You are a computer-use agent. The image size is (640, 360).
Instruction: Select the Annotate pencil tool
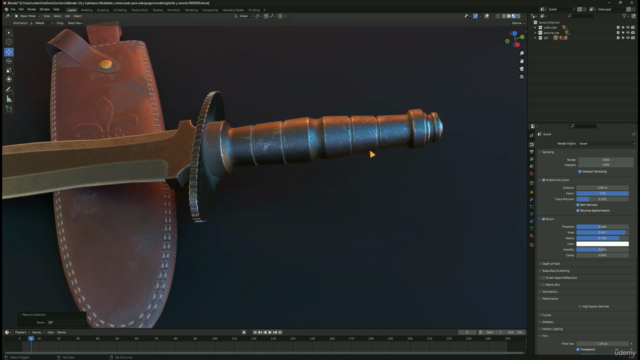coord(9,89)
